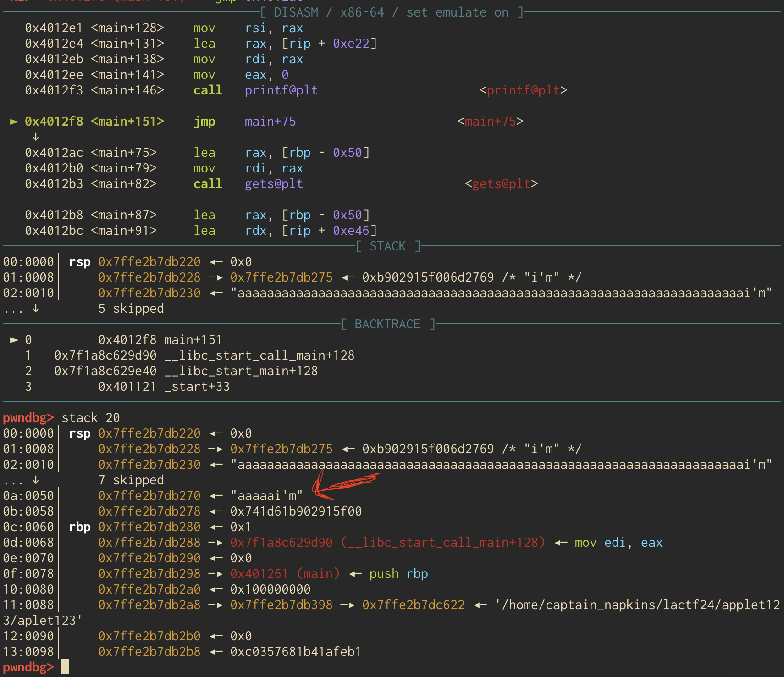Select the STACK section header

coord(388,246)
